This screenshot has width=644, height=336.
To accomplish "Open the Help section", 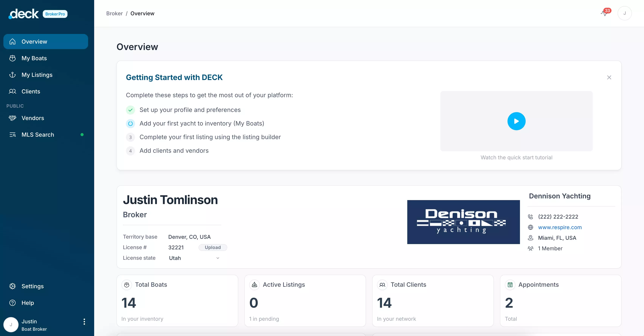I will (27, 303).
